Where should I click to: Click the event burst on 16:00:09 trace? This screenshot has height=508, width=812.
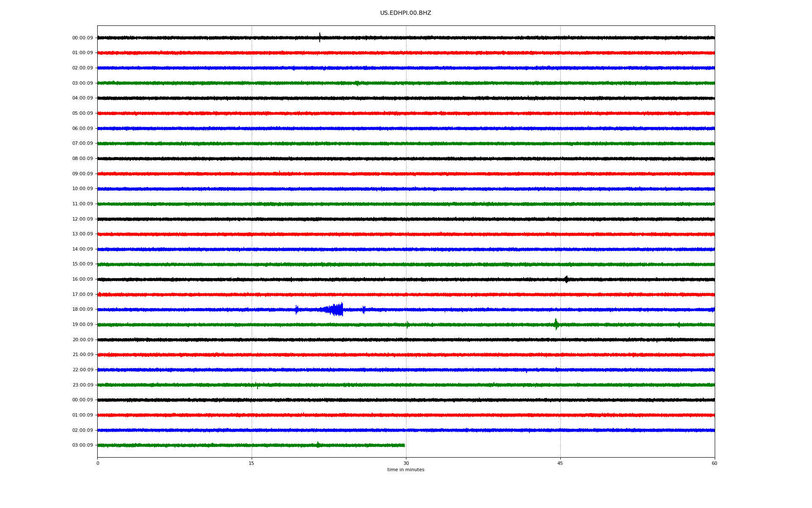tap(566, 279)
